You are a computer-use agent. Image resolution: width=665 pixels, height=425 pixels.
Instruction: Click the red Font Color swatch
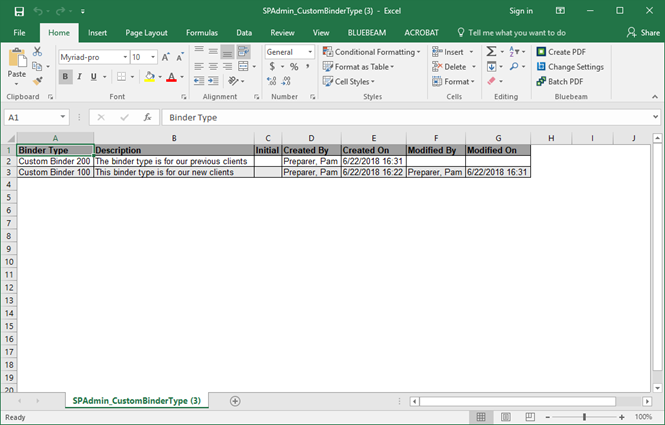tap(171, 77)
